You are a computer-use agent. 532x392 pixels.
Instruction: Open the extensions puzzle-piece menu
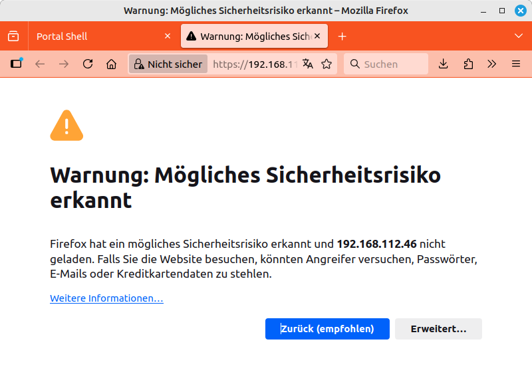click(x=468, y=64)
